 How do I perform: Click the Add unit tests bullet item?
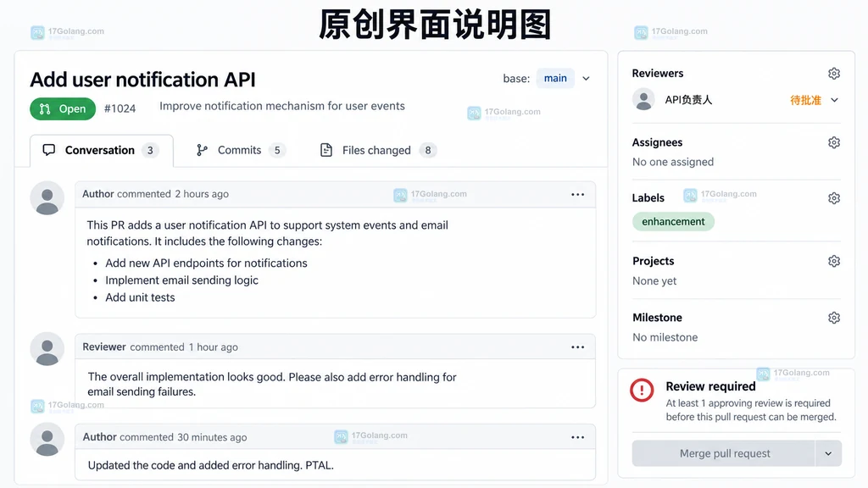(x=140, y=297)
